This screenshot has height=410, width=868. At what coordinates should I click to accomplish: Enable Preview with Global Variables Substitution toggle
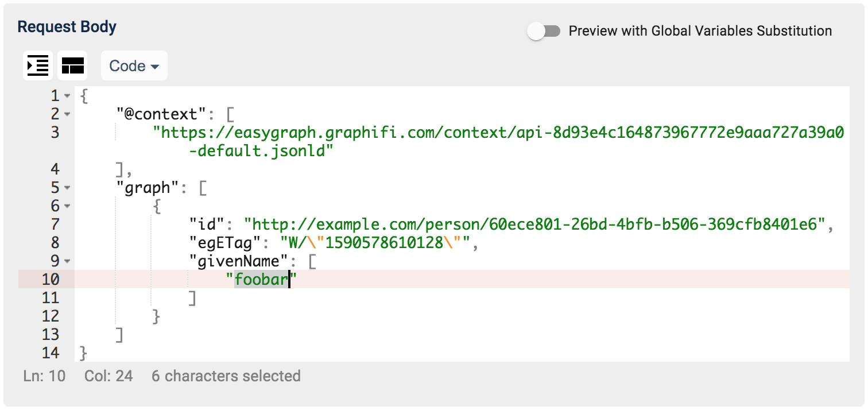click(544, 32)
